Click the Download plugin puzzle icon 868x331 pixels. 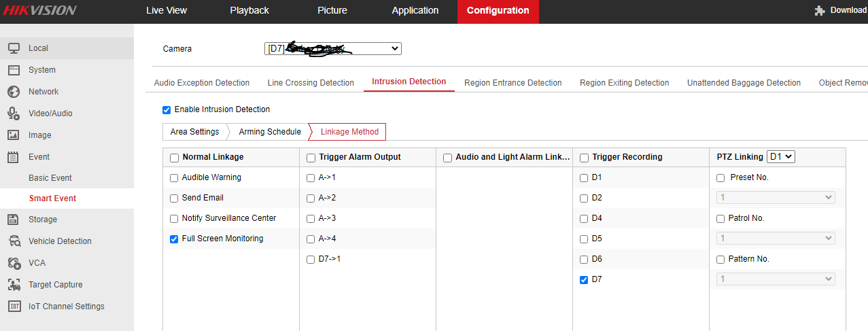[820, 10]
